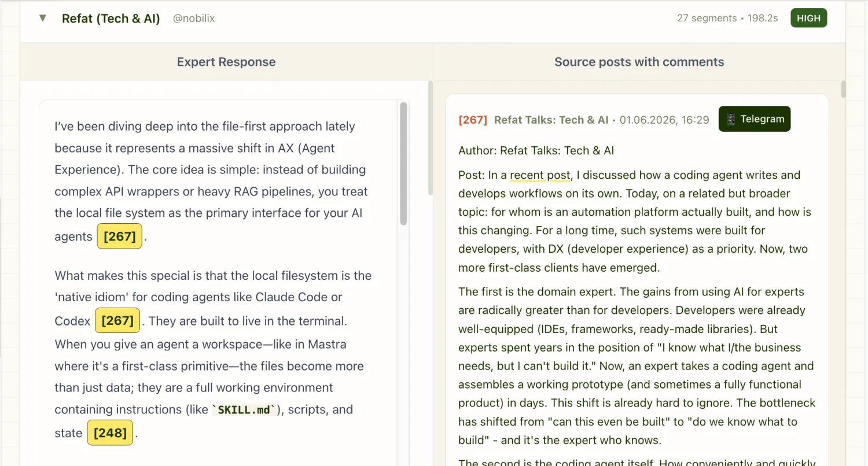Click the date 01.06.2026, 16:29
The width and height of the screenshot is (868, 466).
664,120
